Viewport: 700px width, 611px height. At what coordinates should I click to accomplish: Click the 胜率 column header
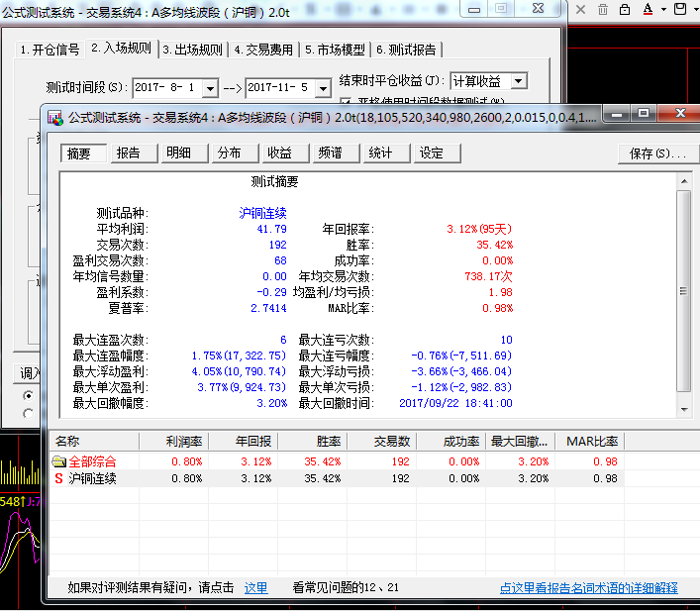[329, 441]
